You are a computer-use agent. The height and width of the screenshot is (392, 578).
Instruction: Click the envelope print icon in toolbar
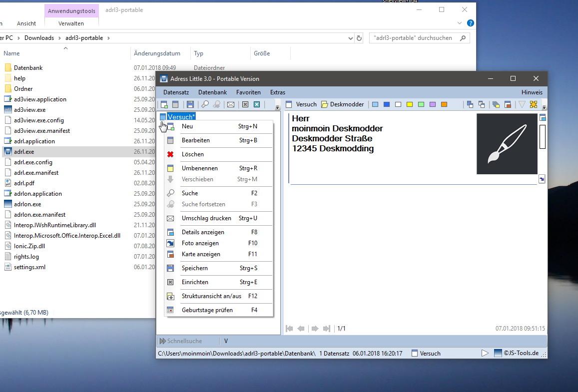[231, 104]
